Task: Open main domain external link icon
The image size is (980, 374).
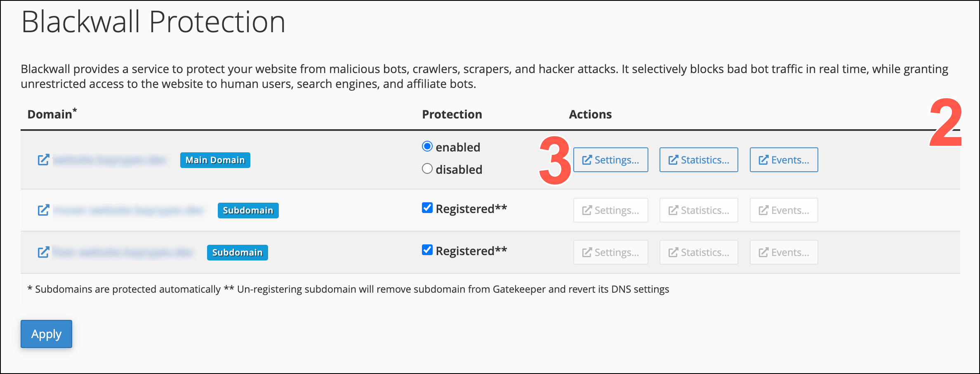Action: point(43,160)
